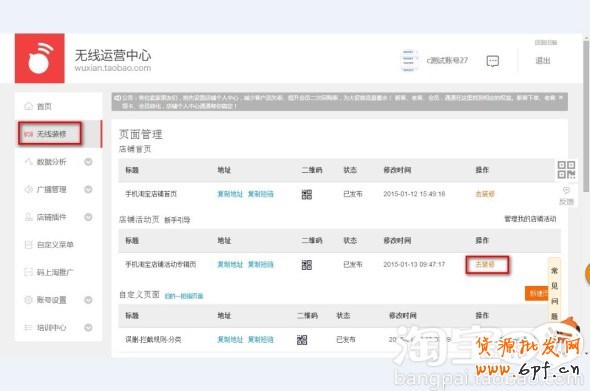Click 退出 to log out
Image resolution: width=590 pixels, height=391 pixels.
pyautogui.click(x=543, y=61)
